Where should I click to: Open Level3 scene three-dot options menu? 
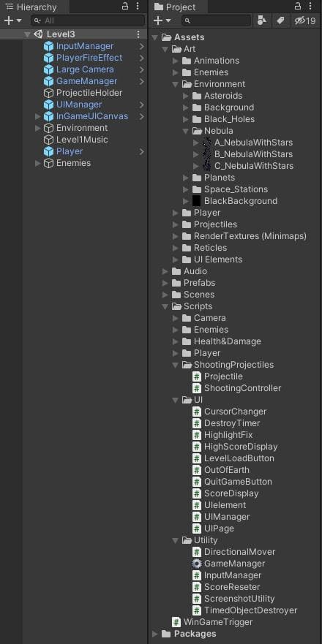tap(138, 34)
